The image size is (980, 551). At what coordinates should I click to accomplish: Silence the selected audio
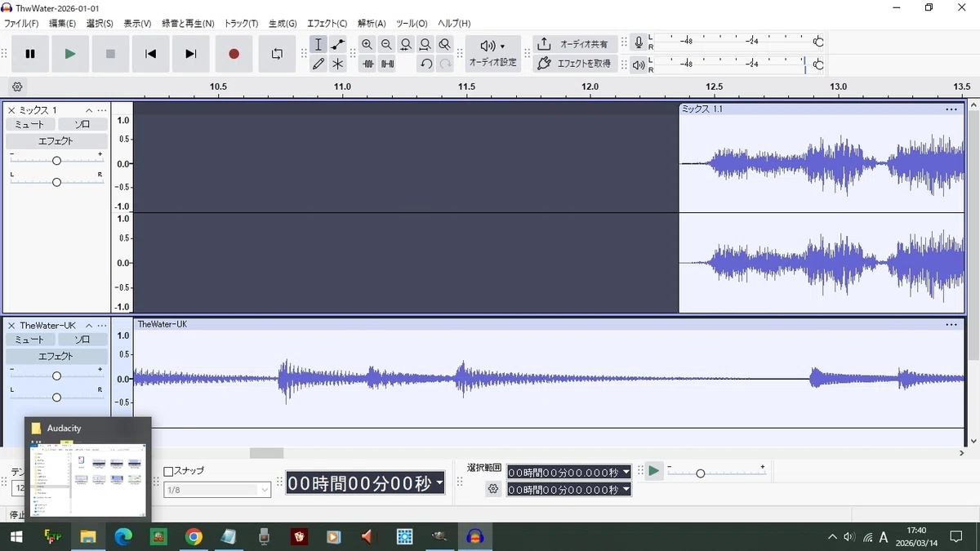(386, 64)
